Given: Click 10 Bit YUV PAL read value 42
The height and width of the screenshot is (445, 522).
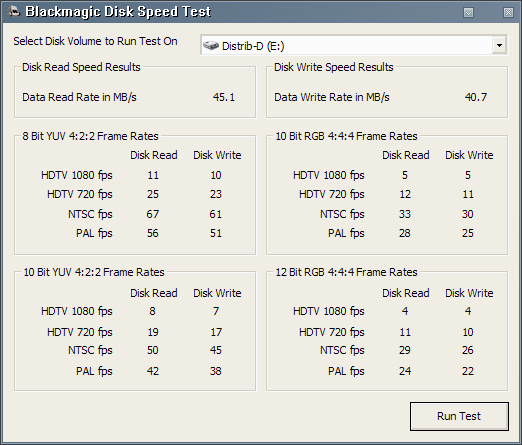Looking at the screenshot, I should pos(153,371).
